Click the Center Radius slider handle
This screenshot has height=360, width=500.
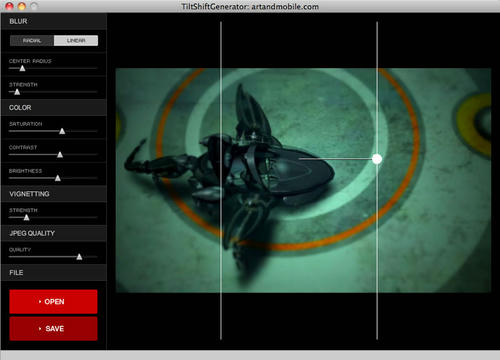click(x=22, y=68)
